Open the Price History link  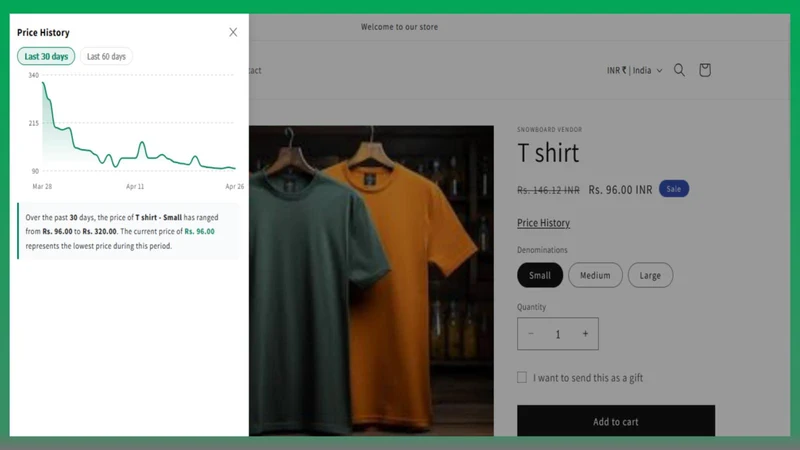click(543, 223)
